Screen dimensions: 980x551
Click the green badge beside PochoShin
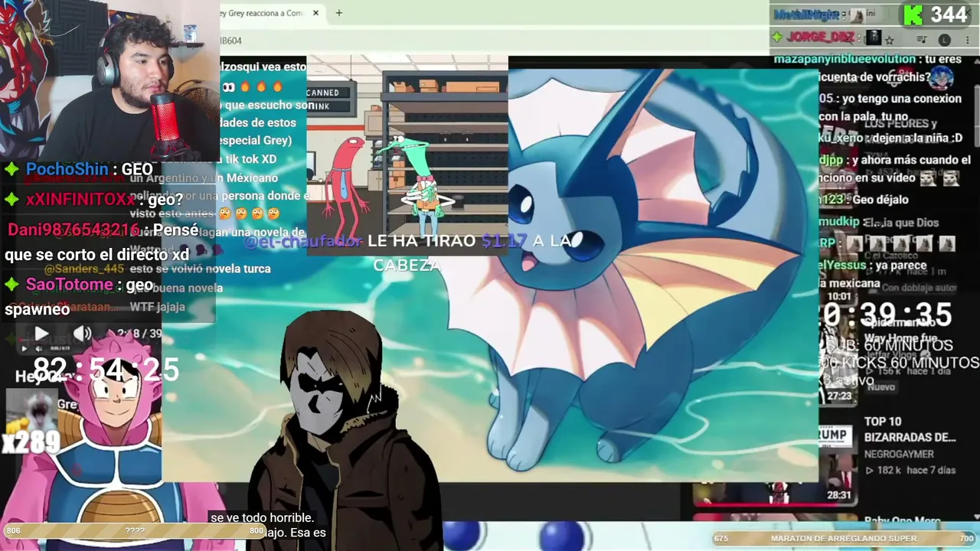pos(11,169)
